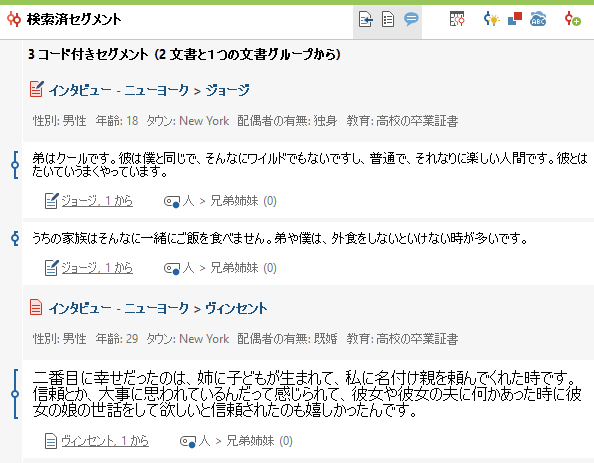Click the coding stripe beside 二番目に幸せだった segment

[15, 394]
